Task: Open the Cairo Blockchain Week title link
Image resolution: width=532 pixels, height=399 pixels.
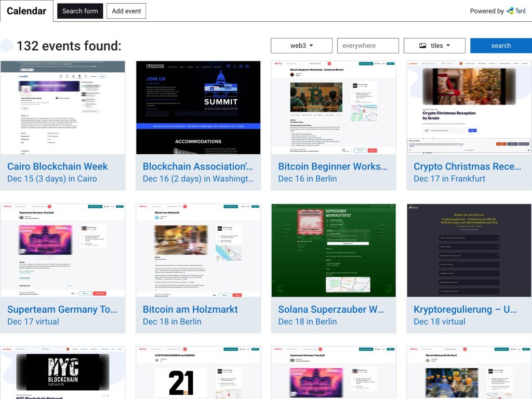Action: tap(57, 166)
